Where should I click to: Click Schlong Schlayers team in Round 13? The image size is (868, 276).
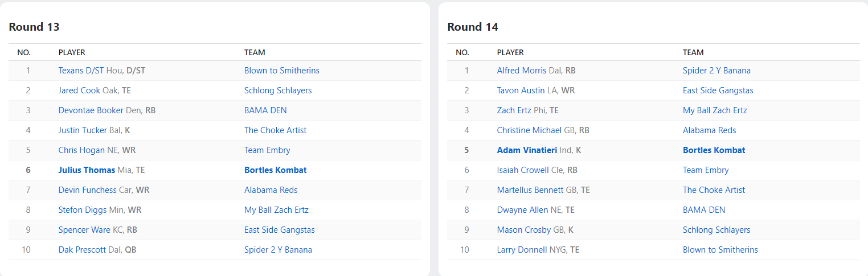pyautogui.click(x=278, y=90)
